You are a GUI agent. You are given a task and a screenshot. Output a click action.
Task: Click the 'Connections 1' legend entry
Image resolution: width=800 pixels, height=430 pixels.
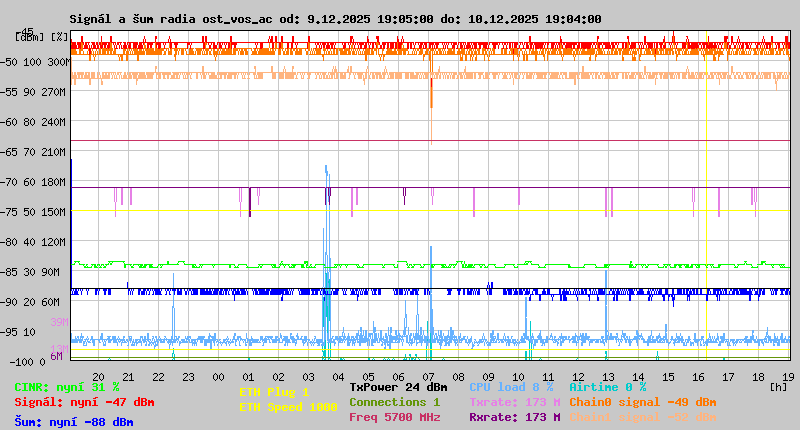394,402
